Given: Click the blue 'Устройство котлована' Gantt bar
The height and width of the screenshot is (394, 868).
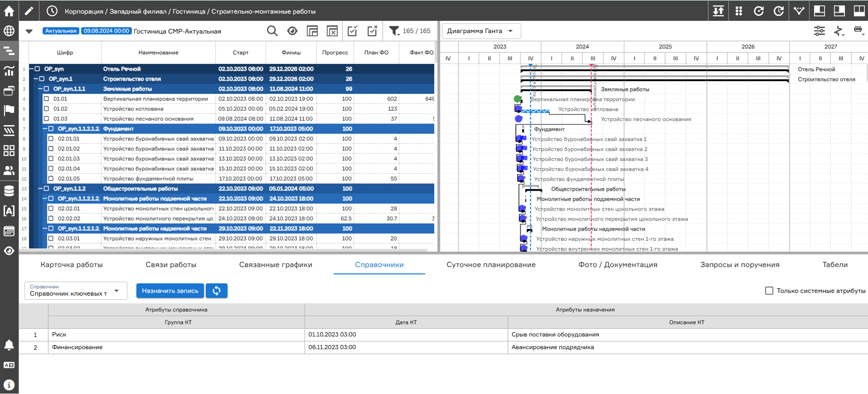Looking at the screenshot, I should [535, 111].
